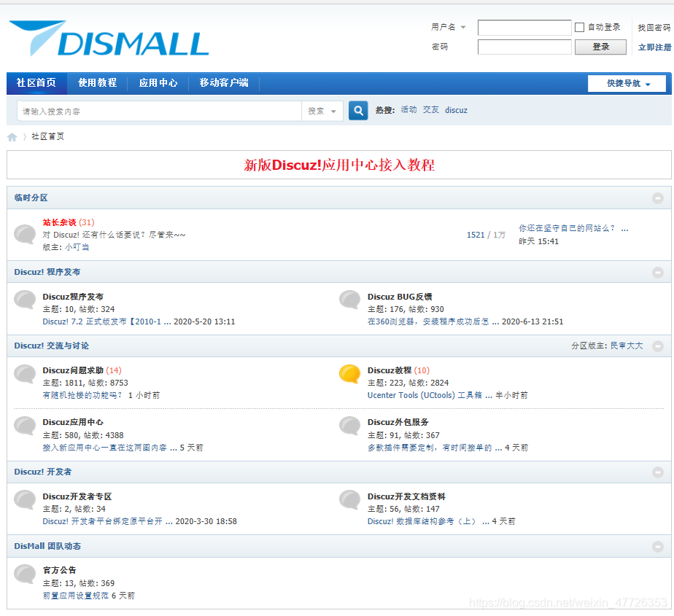Open the 新版Discuz!应用中心接入教程 announcement
This screenshot has width=674, height=616.
pos(339,165)
